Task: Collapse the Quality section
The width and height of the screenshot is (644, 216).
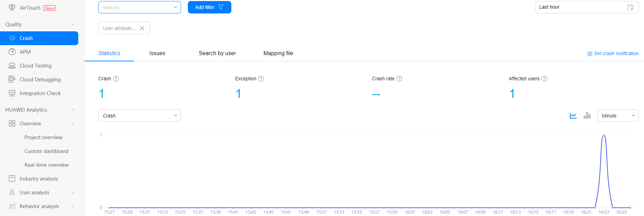Action: 73,24
